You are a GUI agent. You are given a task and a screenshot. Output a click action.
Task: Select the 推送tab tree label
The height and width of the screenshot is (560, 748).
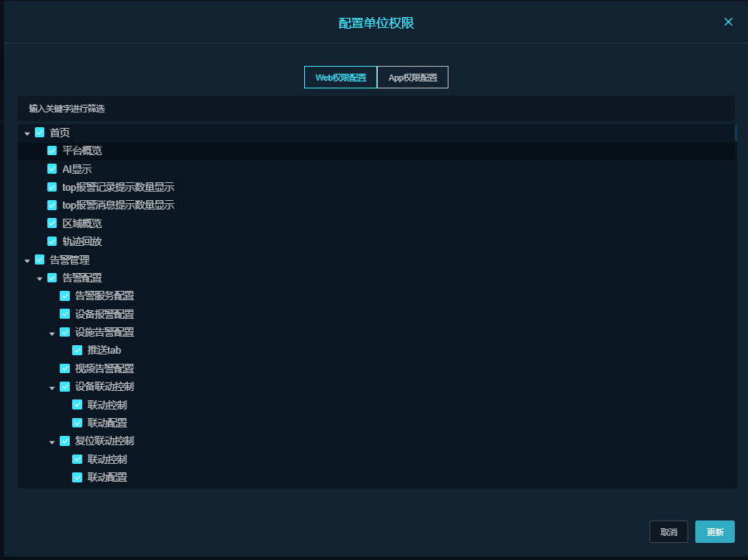pos(104,350)
